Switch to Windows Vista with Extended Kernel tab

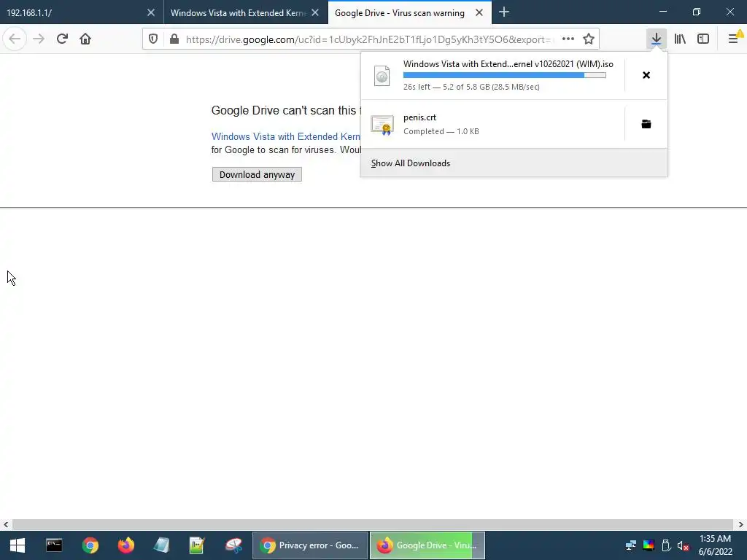246,13
